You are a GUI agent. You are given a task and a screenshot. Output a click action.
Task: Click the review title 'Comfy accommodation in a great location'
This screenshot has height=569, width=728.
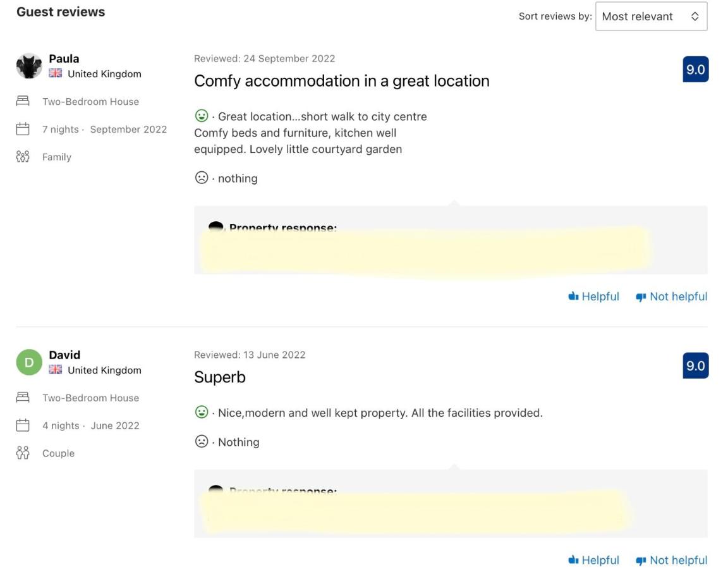(341, 81)
